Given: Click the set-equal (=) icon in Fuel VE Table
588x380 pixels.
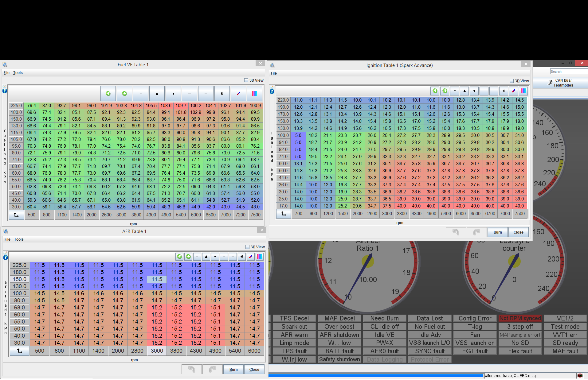Looking at the screenshot, I should [141, 94].
